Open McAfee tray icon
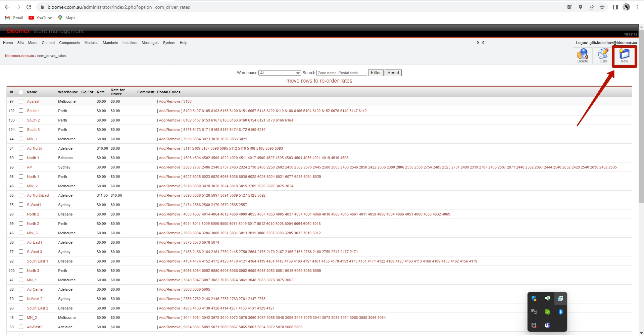Image resolution: width=644 pixels, height=335 pixels. (x=534, y=325)
